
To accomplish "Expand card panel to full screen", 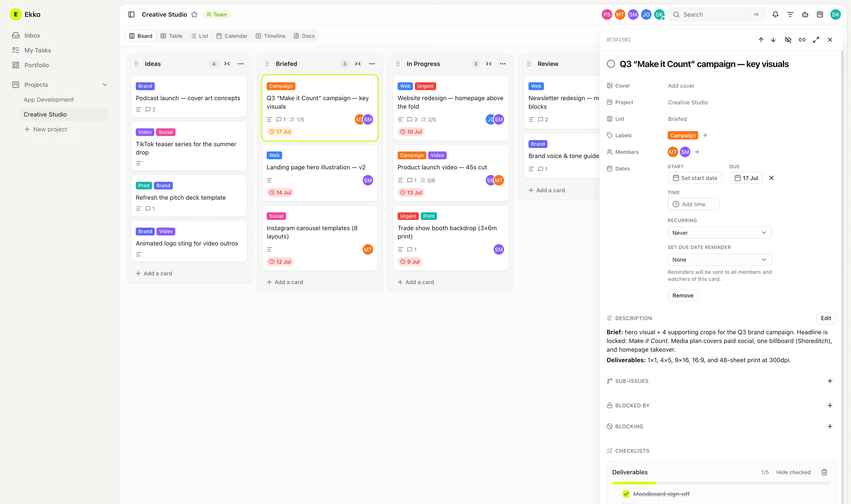I will pyautogui.click(x=816, y=40).
